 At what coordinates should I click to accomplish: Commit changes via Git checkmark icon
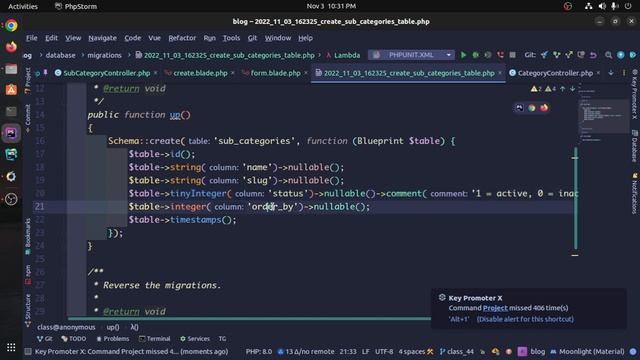(556, 55)
